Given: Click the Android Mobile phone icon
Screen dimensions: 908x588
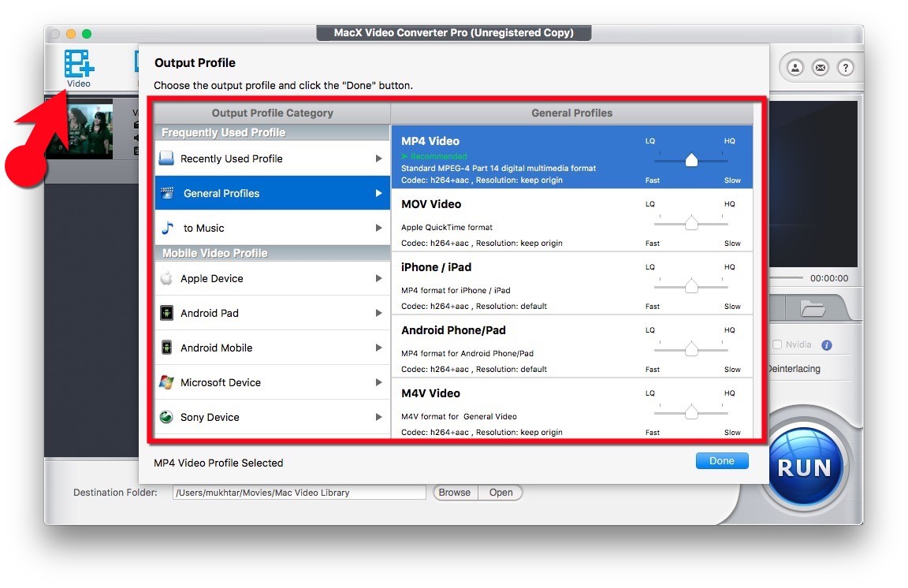Looking at the screenshot, I should tap(166, 348).
